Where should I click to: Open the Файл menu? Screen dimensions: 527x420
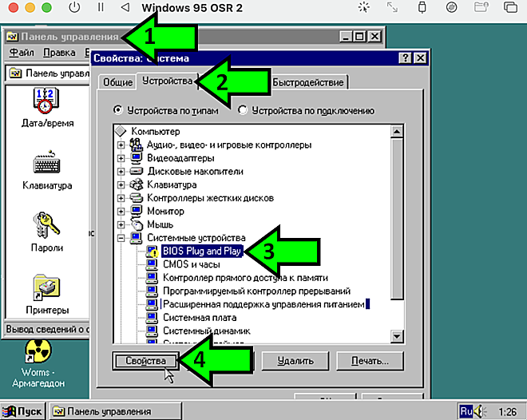pyautogui.click(x=22, y=53)
